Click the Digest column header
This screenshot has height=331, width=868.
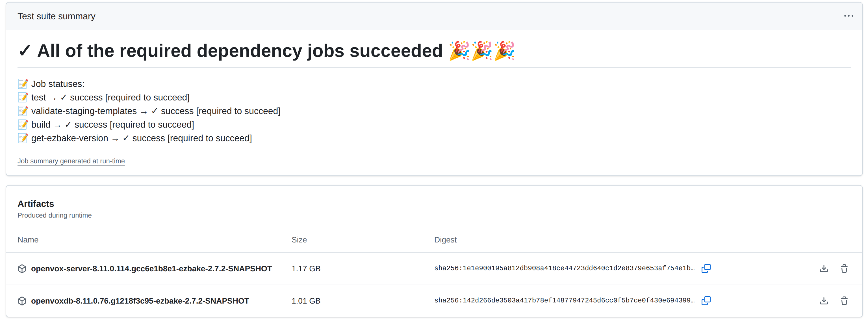(x=446, y=240)
